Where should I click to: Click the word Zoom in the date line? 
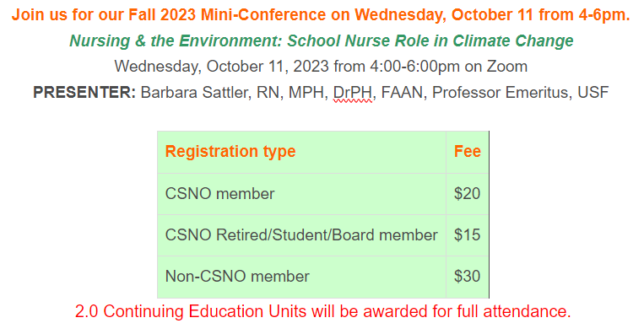click(507, 67)
